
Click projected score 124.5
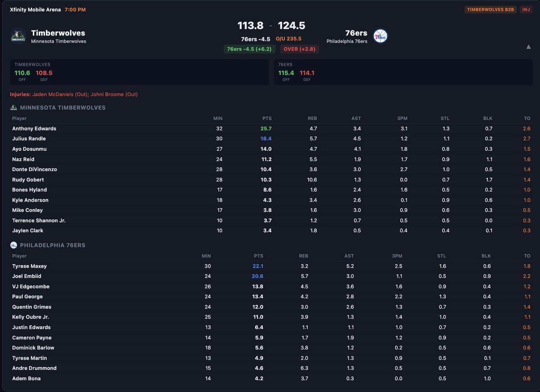(292, 26)
